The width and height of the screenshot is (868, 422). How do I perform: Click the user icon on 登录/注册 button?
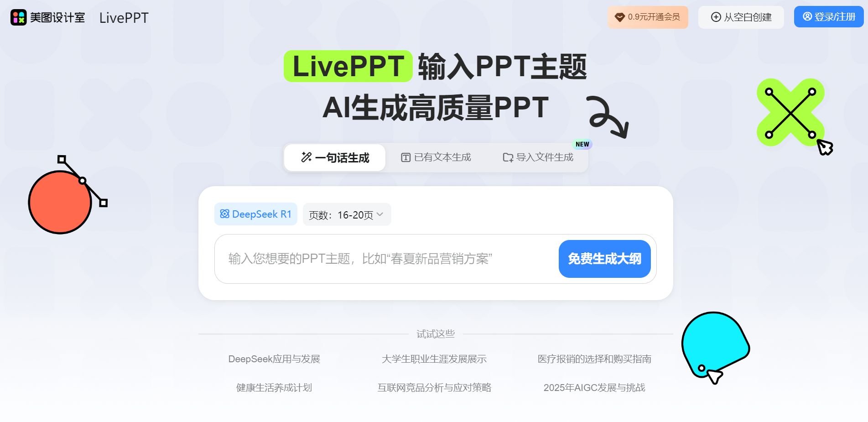(x=807, y=16)
